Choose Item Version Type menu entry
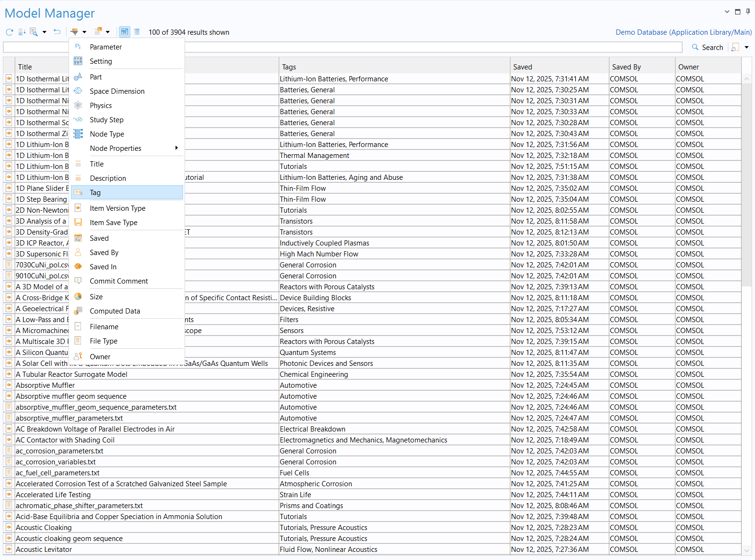The width and height of the screenshot is (755, 560). [x=127, y=208]
